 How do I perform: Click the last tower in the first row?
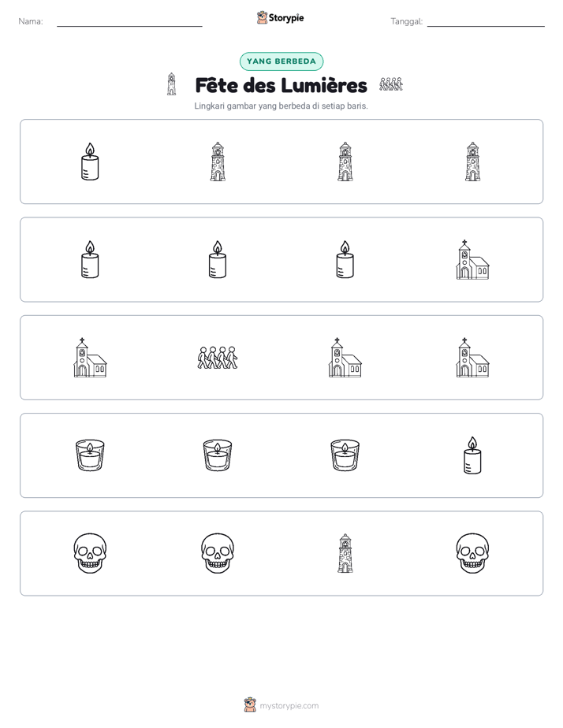[472, 161]
